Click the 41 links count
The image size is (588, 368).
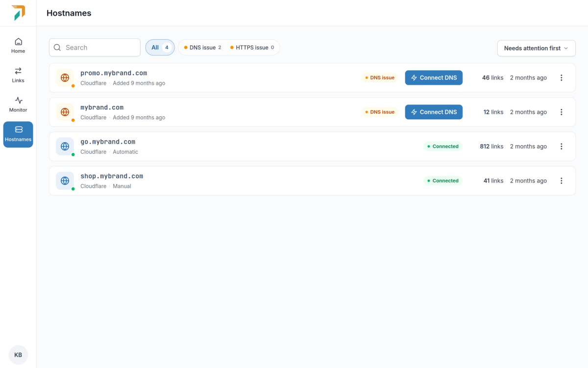pyautogui.click(x=493, y=181)
